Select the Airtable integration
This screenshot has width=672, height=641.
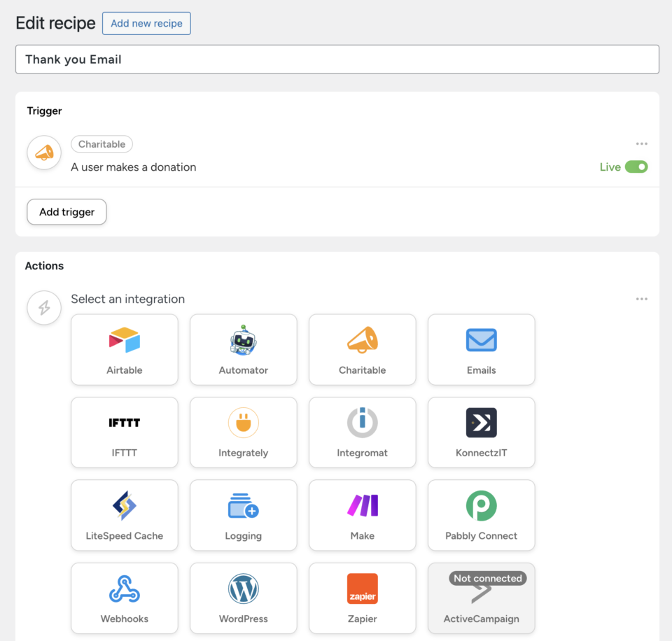(x=125, y=350)
